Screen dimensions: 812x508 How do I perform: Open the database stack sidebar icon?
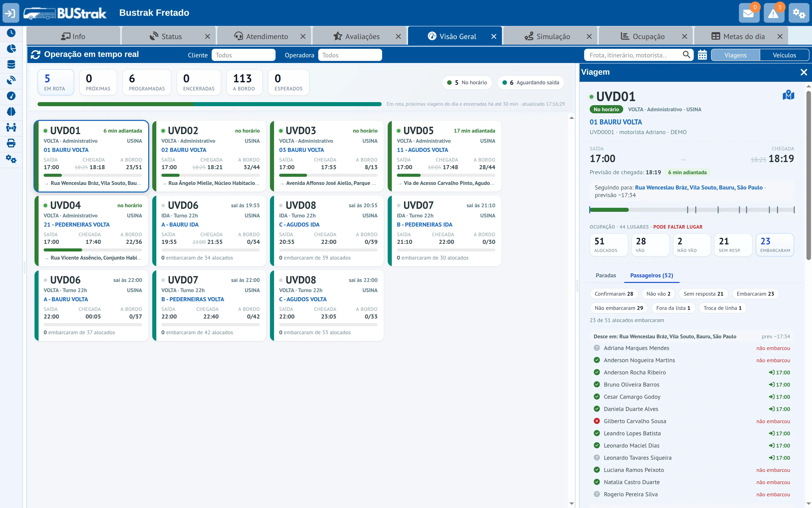11,65
